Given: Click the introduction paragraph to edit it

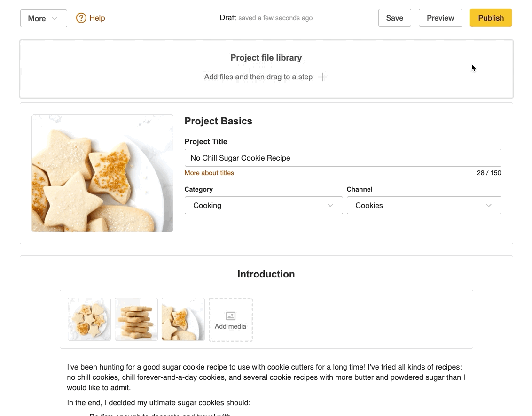Looking at the screenshot, I should (x=266, y=377).
